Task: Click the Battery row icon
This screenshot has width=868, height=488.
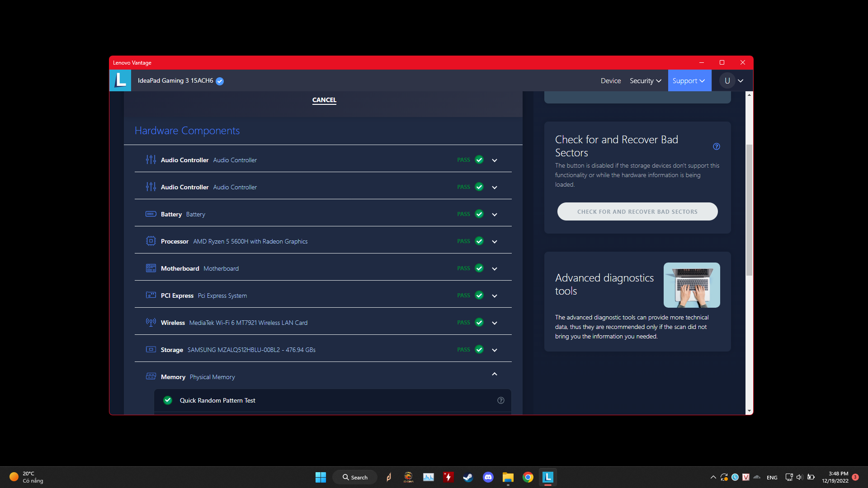Action: (151, 214)
